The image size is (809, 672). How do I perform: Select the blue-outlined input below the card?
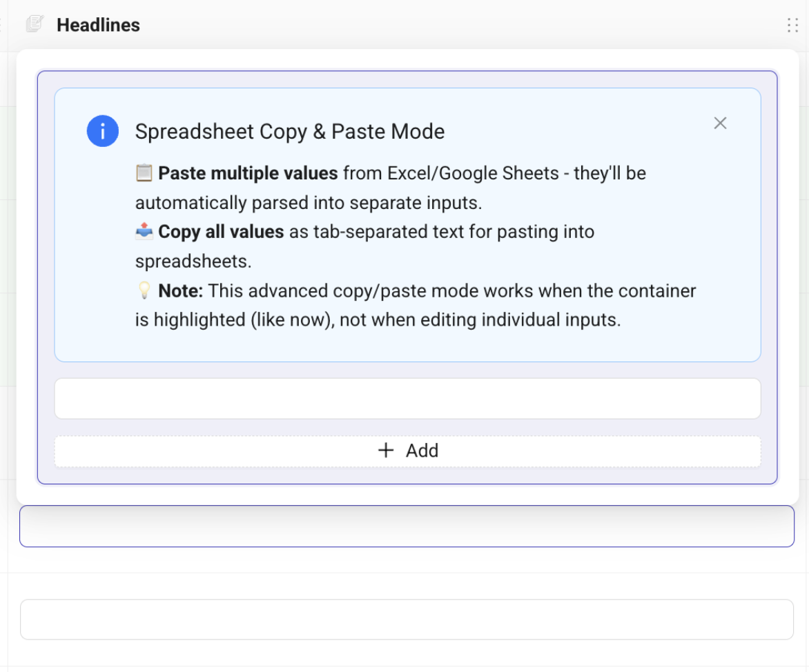tap(407, 526)
